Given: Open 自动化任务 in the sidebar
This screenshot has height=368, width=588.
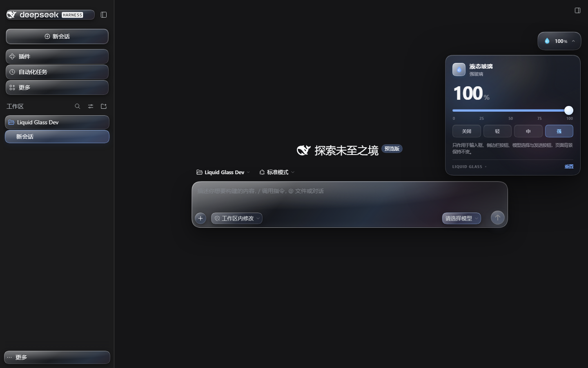Looking at the screenshot, I should (57, 72).
